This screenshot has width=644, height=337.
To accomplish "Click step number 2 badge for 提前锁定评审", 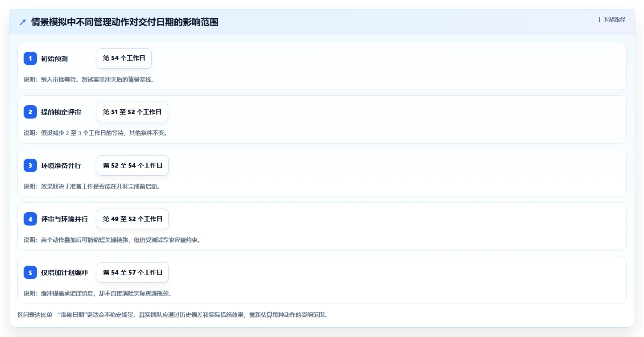I will [30, 112].
